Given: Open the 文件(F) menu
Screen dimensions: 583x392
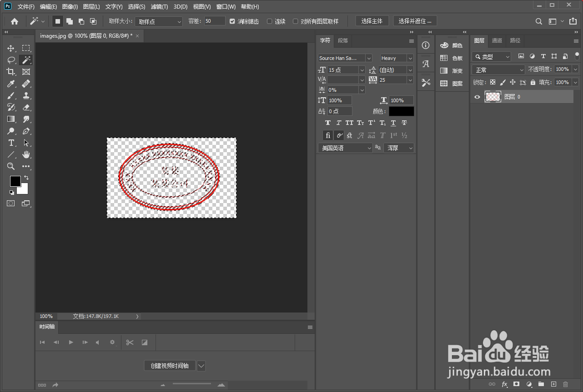Looking at the screenshot, I should [26, 7].
